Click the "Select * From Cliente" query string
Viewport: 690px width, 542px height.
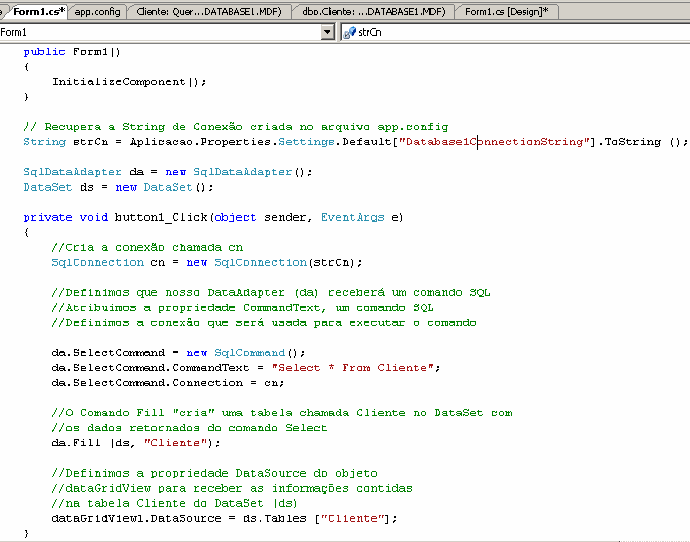[356, 368]
